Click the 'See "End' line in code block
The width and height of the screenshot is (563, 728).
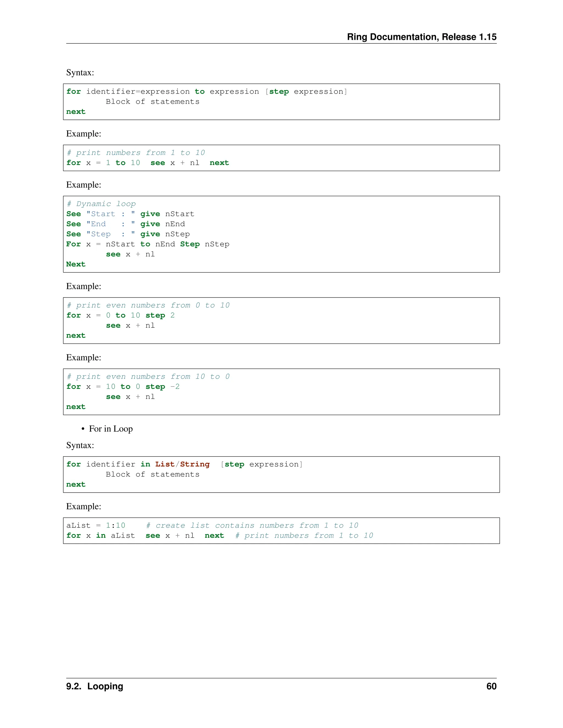coord(86,224)
